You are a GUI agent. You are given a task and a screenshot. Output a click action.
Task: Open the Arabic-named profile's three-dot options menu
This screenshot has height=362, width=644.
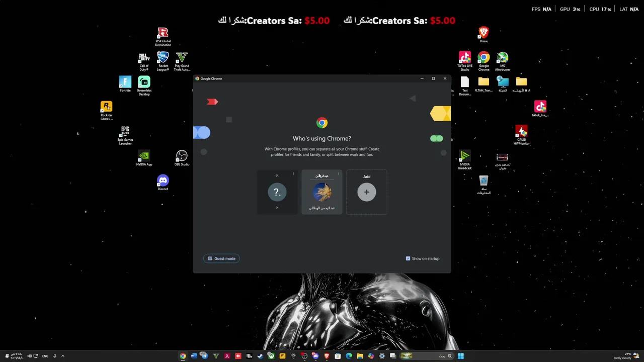click(338, 174)
